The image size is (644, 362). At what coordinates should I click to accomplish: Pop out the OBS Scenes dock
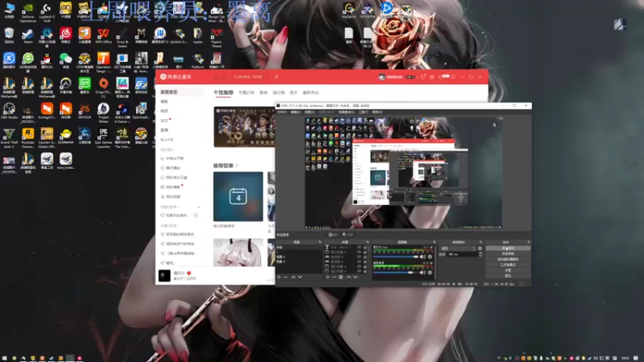(x=320, y=242)
